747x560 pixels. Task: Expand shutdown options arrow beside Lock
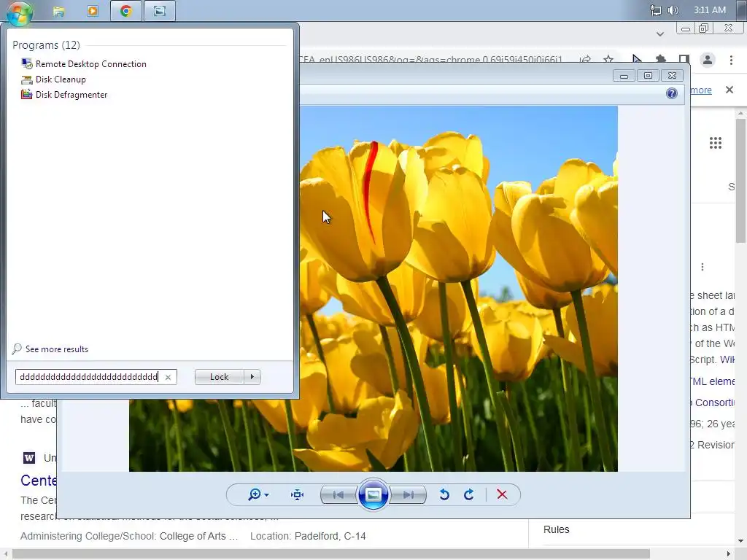252,377
